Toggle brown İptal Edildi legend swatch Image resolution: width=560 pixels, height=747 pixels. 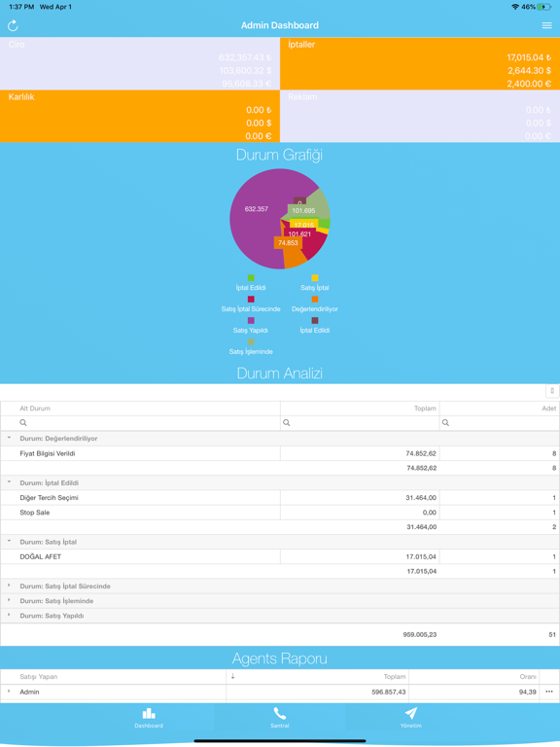(x=315, y=321)
